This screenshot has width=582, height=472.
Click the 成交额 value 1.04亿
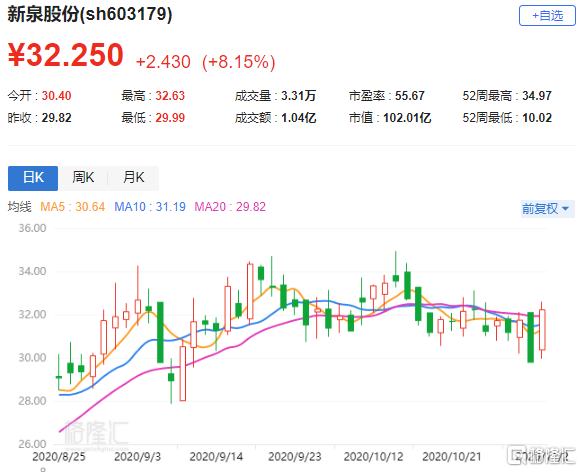pos(298,118)
